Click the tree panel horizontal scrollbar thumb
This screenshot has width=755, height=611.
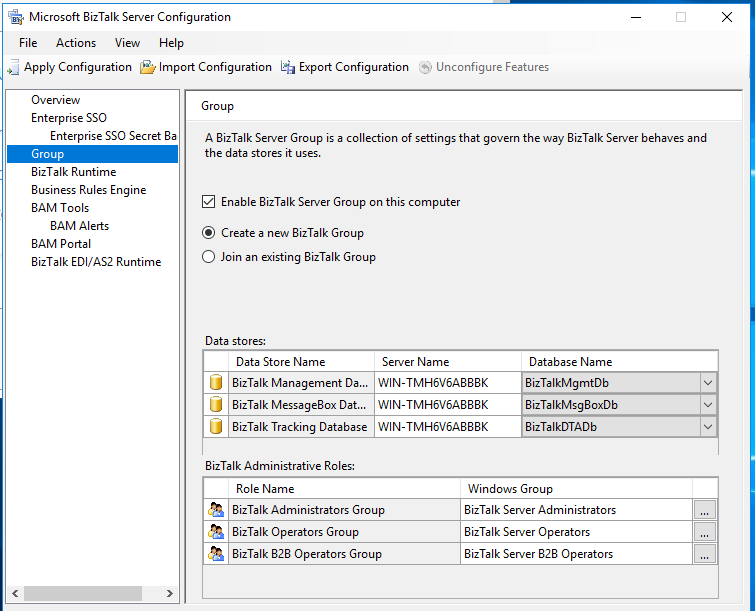pos(83,594)
